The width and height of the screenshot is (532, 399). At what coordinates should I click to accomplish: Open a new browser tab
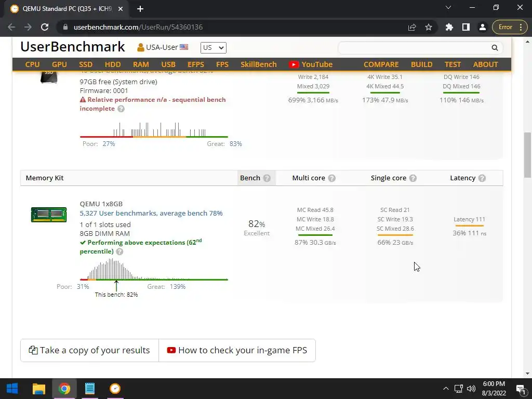coord(140,9)
